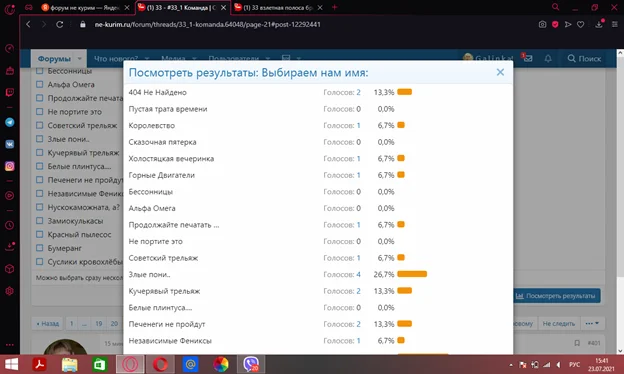Open File Explorer from the taskbar
The image size is (624, 374).
tap(70, 364)
